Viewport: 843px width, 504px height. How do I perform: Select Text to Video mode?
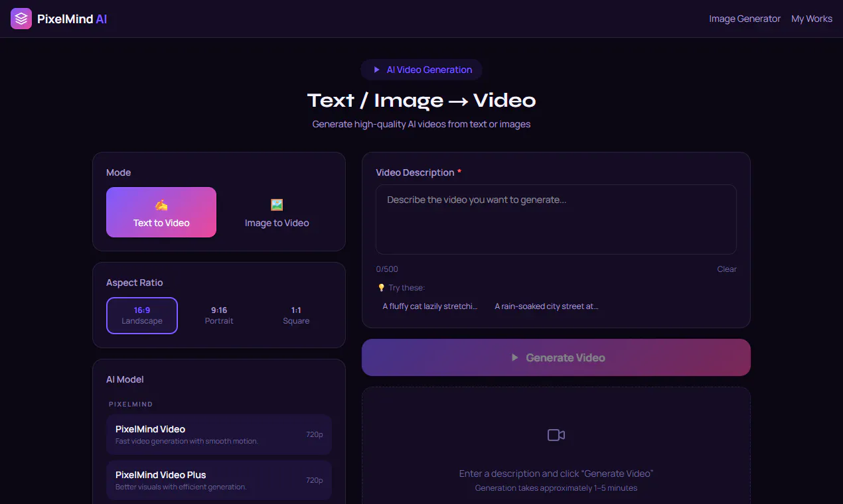click(x=161, y=212)
